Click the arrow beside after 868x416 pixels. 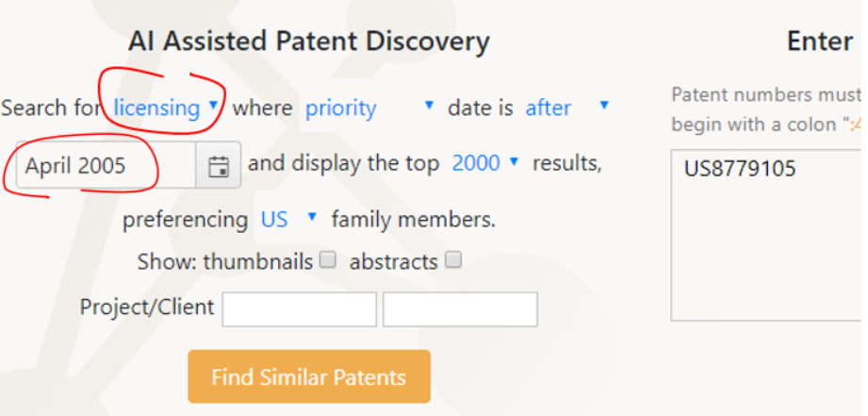[604, 105]
